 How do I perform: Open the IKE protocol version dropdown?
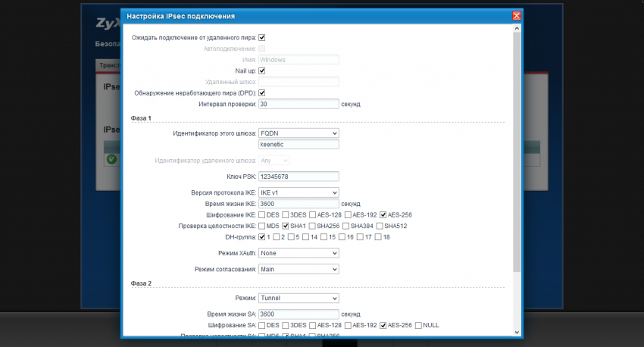tap(299, 192)
